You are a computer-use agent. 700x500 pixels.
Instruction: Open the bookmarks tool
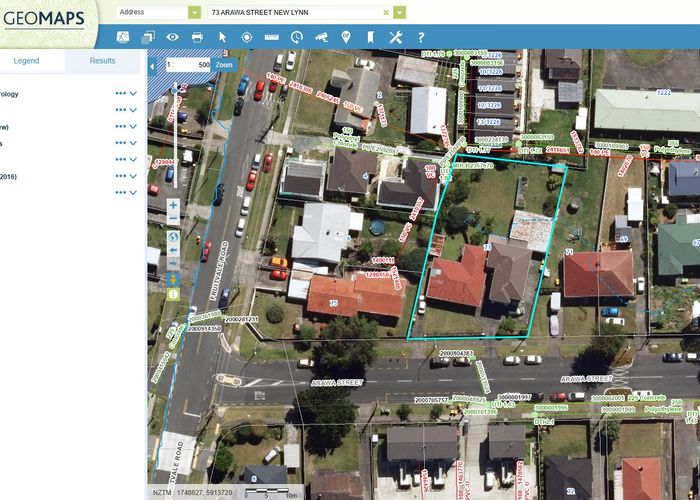[370, 37]
